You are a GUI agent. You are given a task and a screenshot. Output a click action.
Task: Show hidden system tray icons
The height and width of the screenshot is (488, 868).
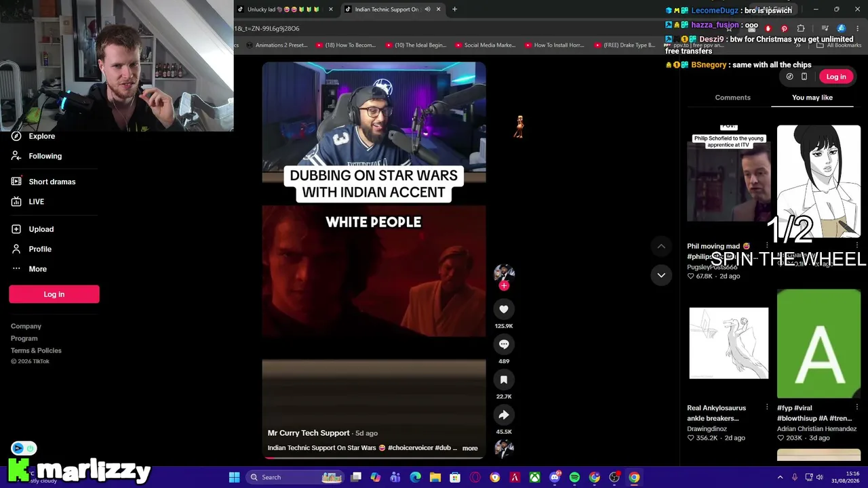pos(780,477)
